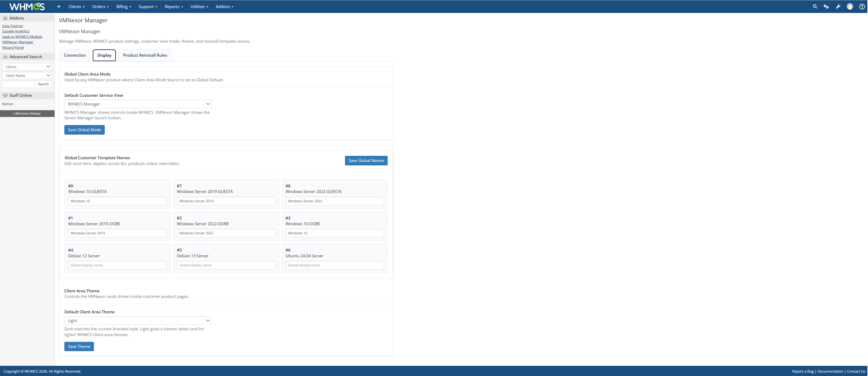This screenshot has width=868, height=376.
Task: Open the wrench configuration icon
Action: pos(838,6)
